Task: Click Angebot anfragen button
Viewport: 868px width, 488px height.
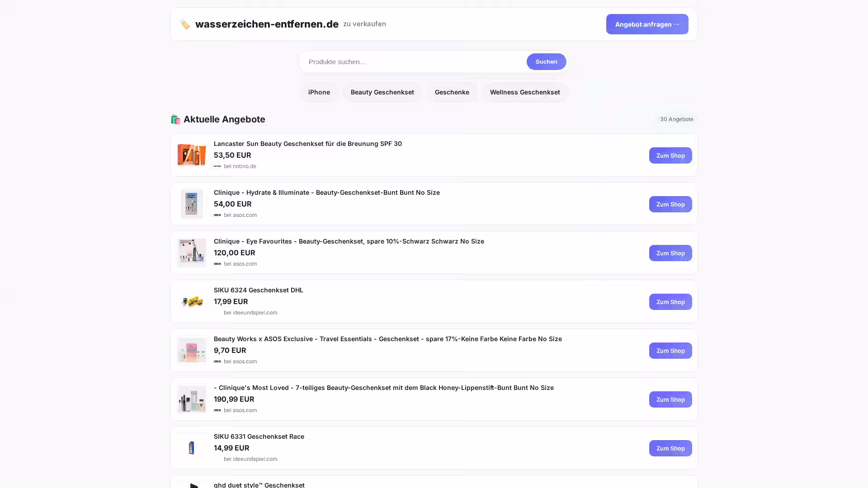Action: tap(647, 24)
